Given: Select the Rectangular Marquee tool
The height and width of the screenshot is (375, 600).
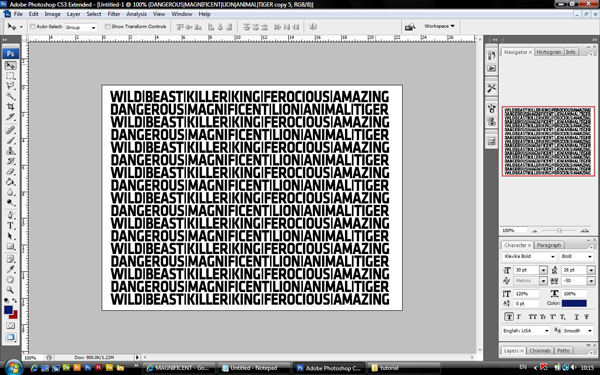Looking at the screenshot, I should click(x=10, y=76).
